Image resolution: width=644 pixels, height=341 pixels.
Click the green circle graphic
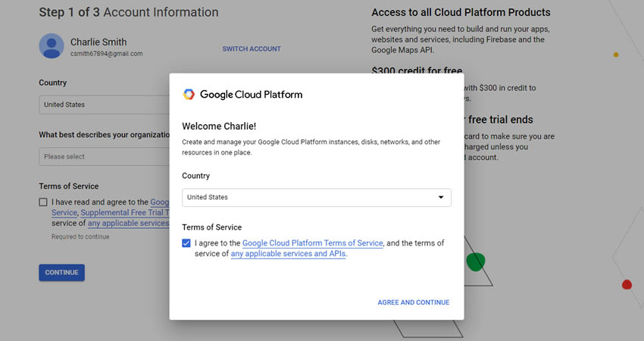475,262
